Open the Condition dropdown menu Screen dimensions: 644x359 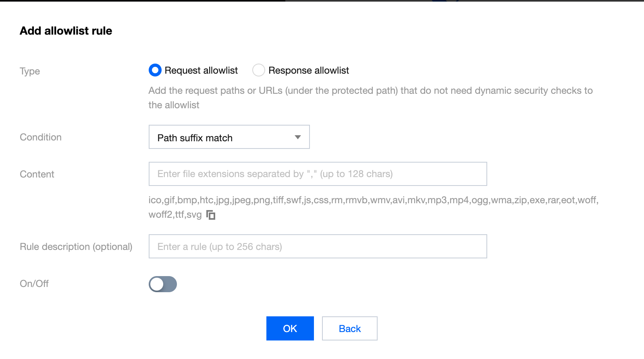click(229, 137)
